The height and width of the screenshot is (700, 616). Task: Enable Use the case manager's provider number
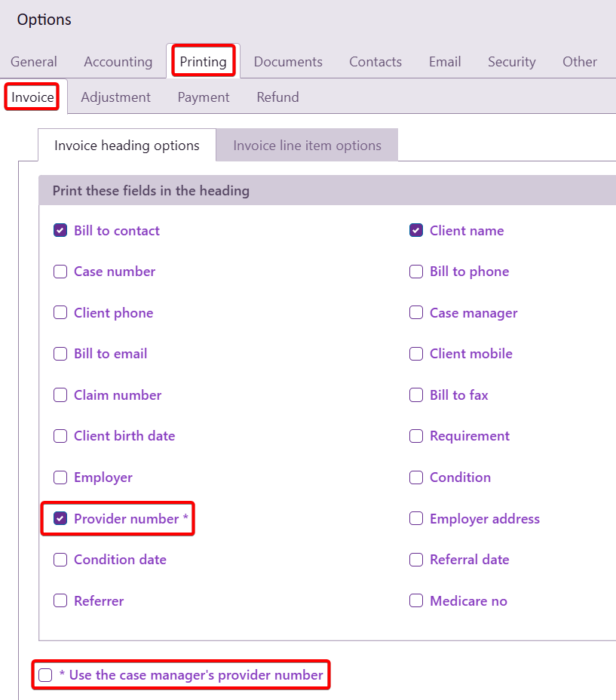point(45,675)
